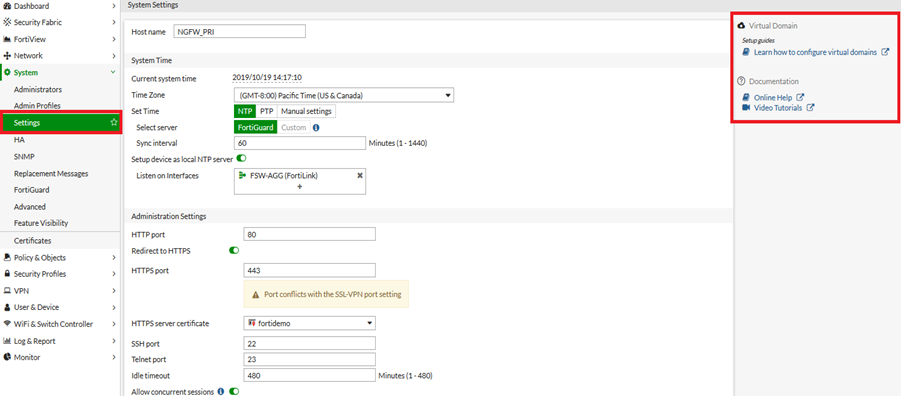
Task: Remove FSW-AGG interface with the X
Action: (360, 176)
